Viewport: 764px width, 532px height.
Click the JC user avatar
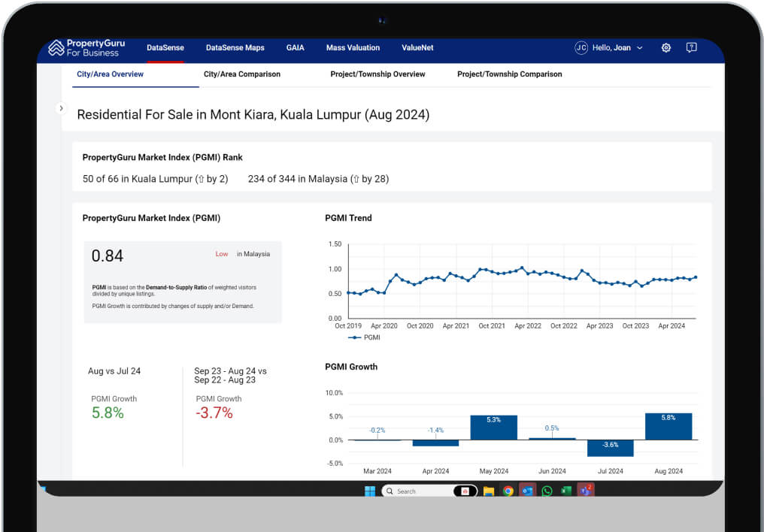point(581,47)
